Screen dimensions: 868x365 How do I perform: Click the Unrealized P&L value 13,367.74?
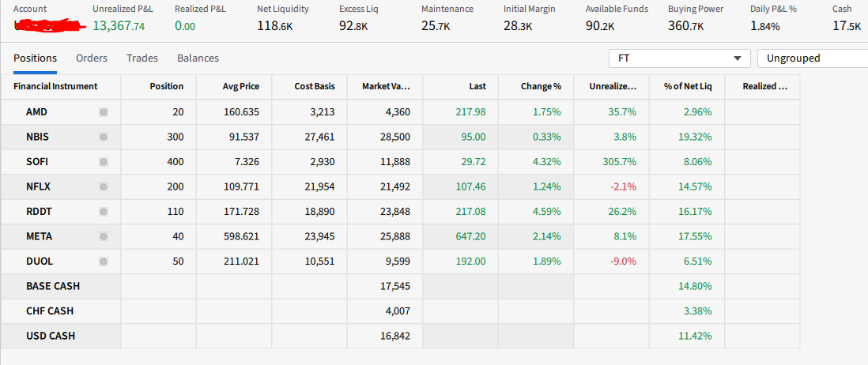(x=119, y=26)
